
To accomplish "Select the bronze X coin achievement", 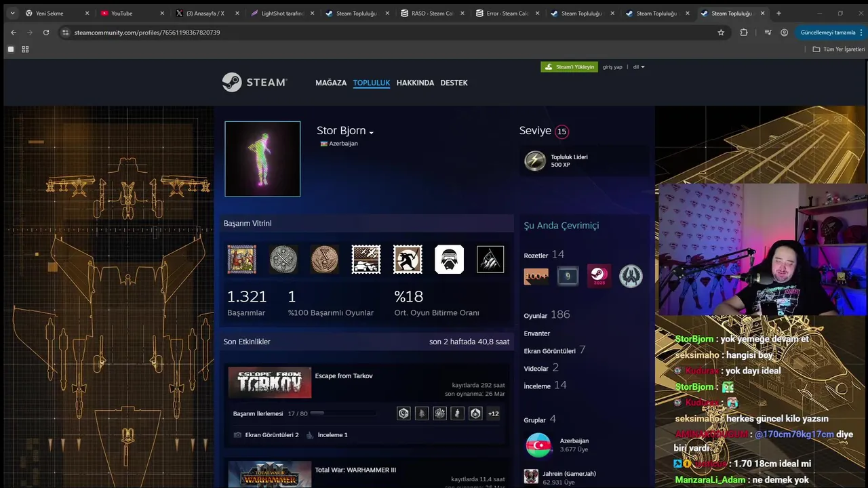I will tap(325, 259).
